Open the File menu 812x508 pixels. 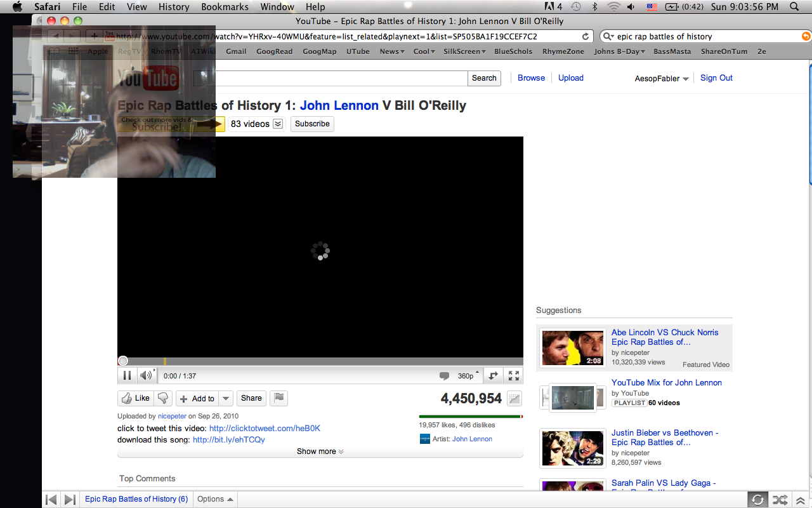pos(80,7)
